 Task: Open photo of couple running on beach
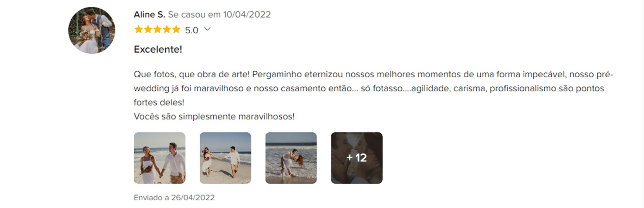(x=225, y=158)
